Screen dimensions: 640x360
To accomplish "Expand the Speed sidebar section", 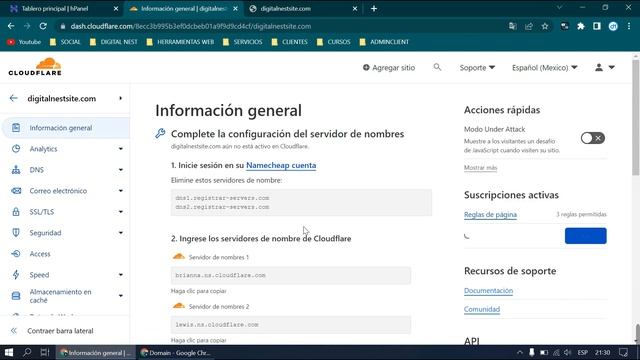I will pyautogui.click(x=121, y=275).
